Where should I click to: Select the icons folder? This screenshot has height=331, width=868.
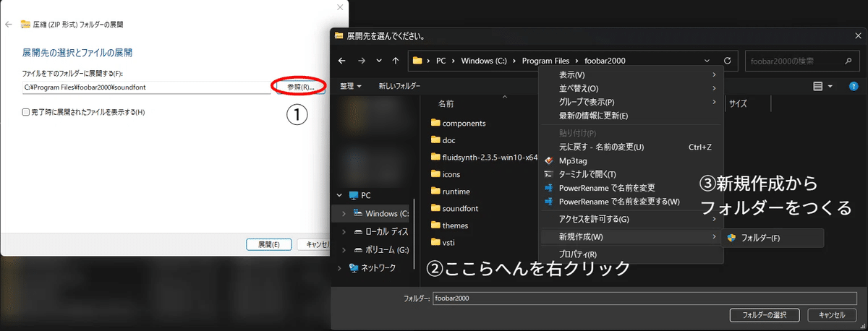tap(445, 174)
